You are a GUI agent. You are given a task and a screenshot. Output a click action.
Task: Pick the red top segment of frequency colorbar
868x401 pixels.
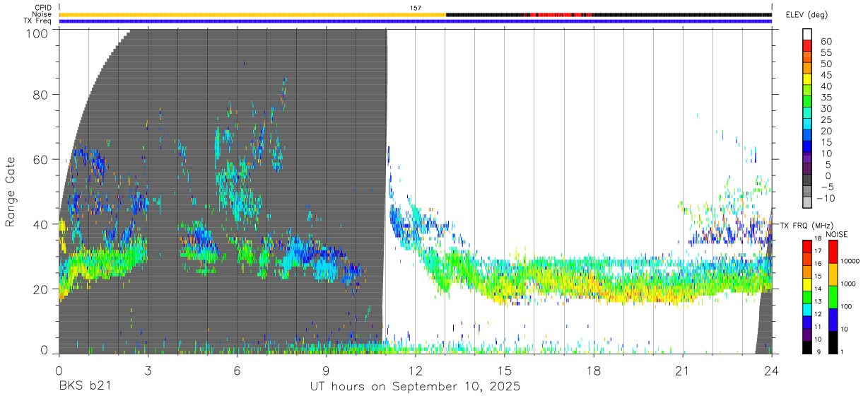point(807,245)
